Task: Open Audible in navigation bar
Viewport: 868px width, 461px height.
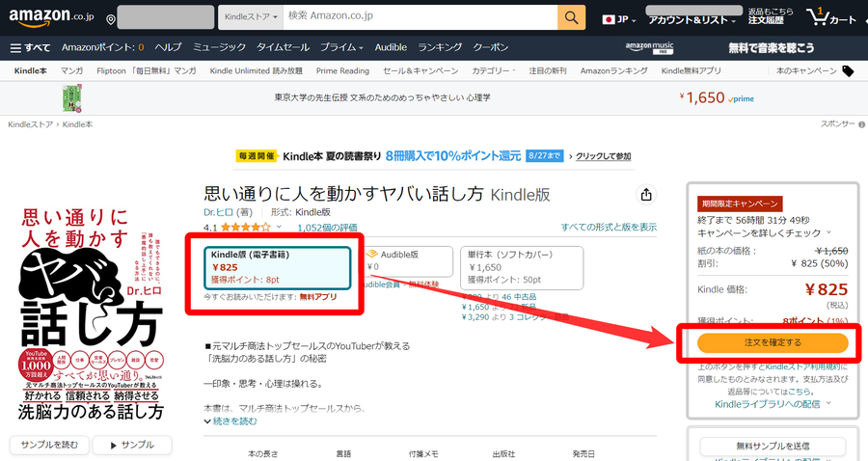Action: point(391,47)
